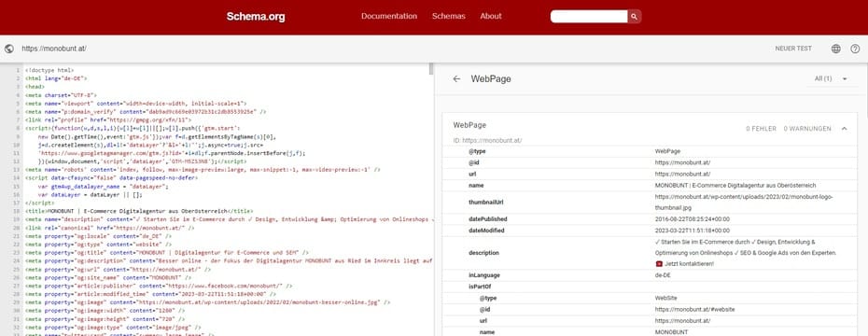
Task: Click the search magnifier button
Action: pyautogui.click(x=635, y=17)
